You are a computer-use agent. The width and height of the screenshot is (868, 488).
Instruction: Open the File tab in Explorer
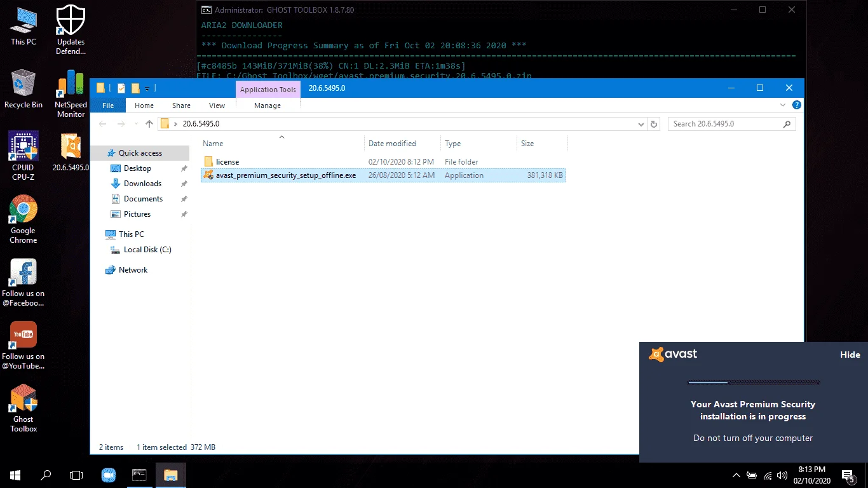[x=108, y=105]
